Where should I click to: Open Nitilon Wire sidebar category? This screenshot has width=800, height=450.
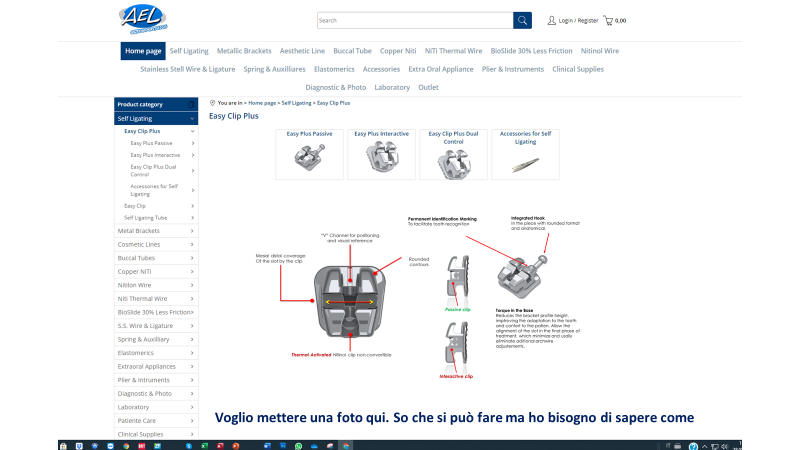134,285
